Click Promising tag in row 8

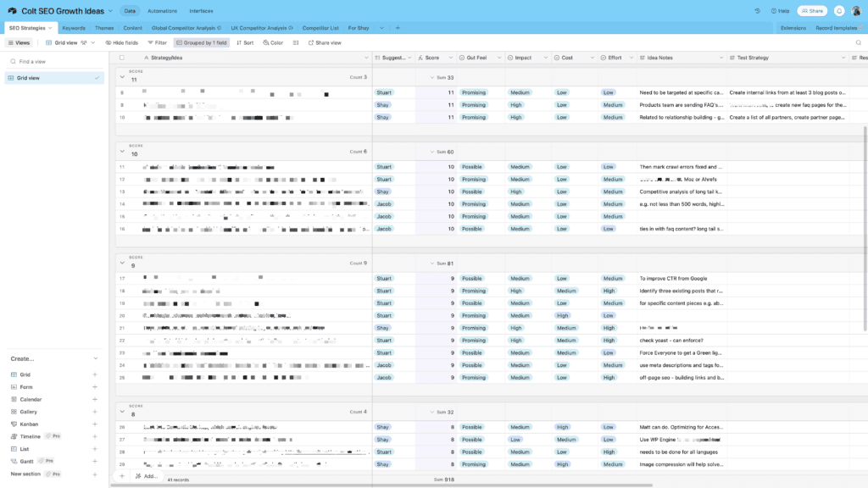473,92
